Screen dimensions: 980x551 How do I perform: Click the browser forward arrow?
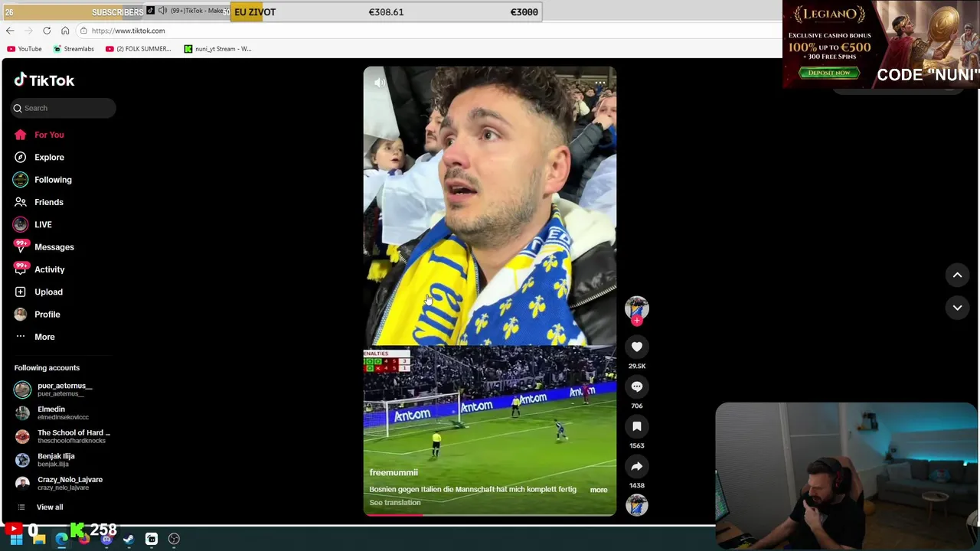pos(28,31)
